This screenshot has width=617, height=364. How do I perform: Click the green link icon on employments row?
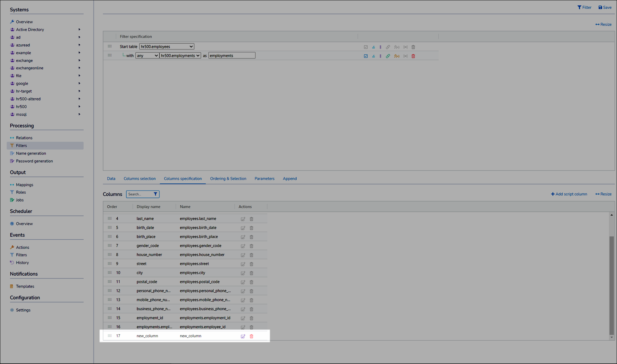pos(388,56)
